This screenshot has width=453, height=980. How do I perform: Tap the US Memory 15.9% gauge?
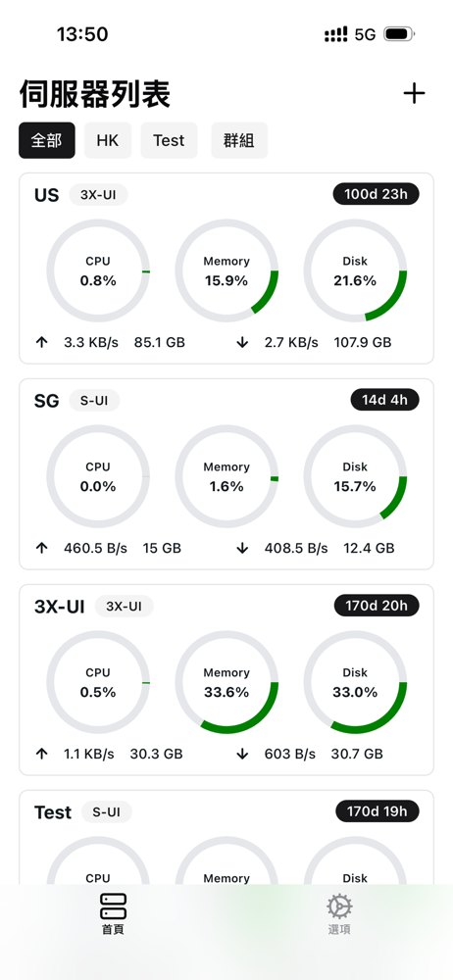226,270
